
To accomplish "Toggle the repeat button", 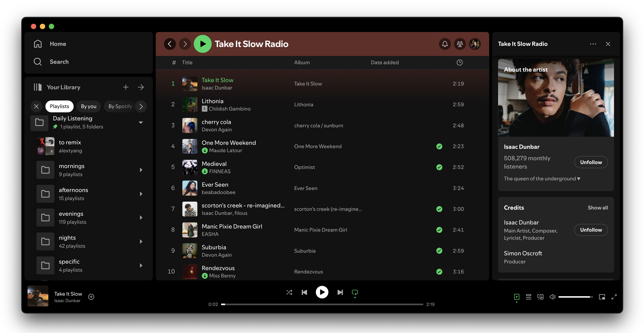I will pyautogui.click(x=355, y=292).
